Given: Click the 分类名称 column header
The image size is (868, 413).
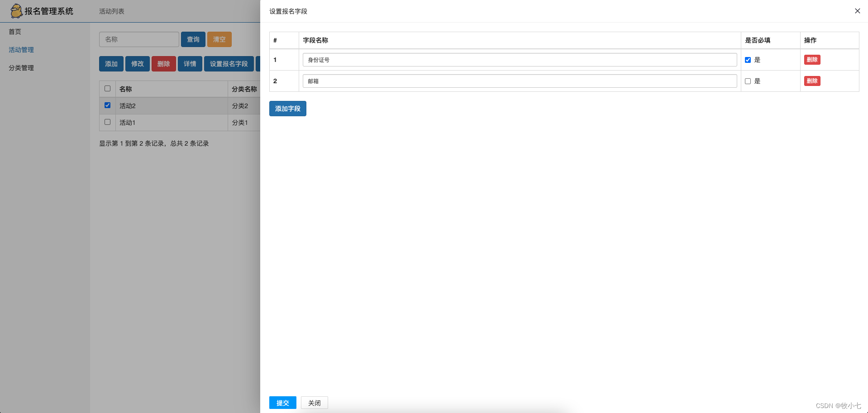Looking at the screenshot, I should (244, 89).
